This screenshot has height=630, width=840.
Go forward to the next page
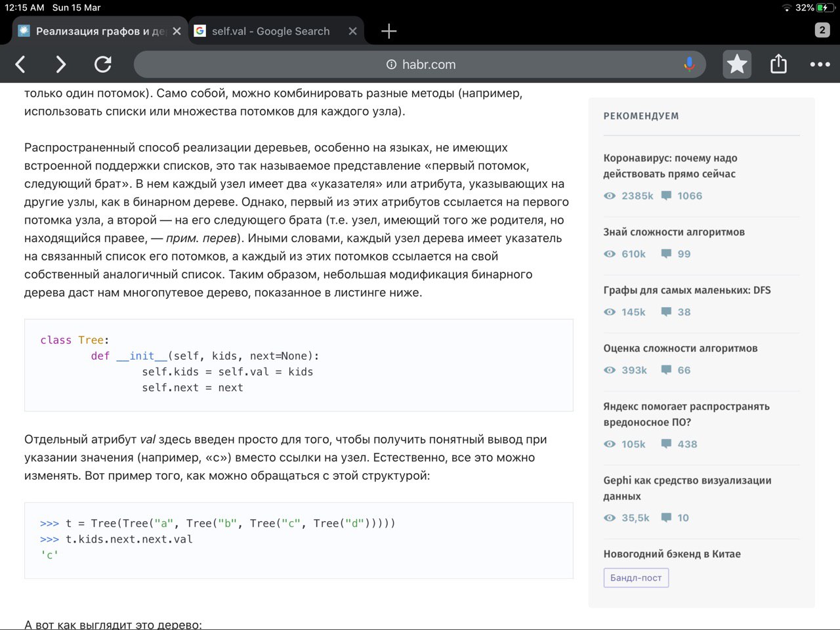[x=60, y=64]
